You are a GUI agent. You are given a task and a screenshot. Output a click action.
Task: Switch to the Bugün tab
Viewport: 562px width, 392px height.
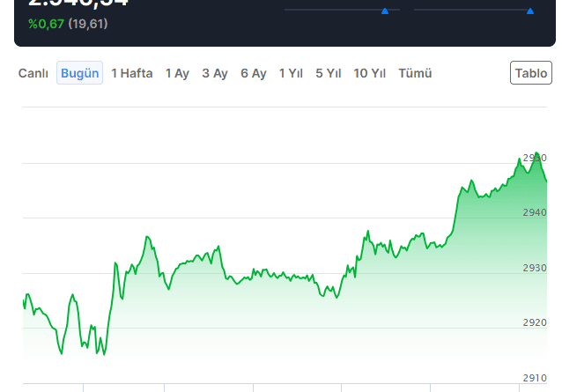[80, 73]
